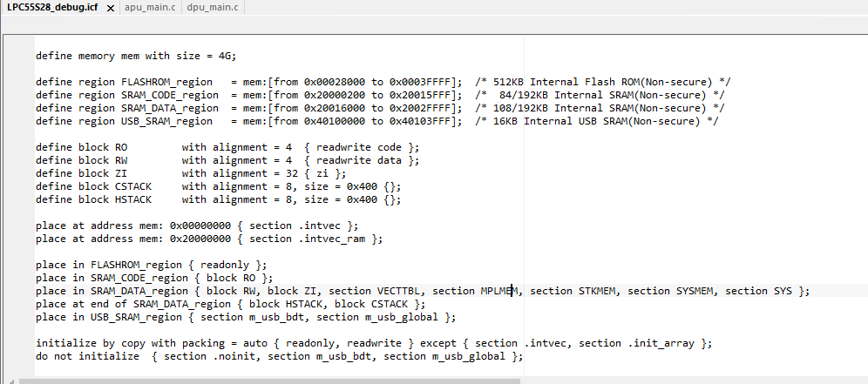
Task: Click the 0x00028000 flash start address
Action: 335,82
